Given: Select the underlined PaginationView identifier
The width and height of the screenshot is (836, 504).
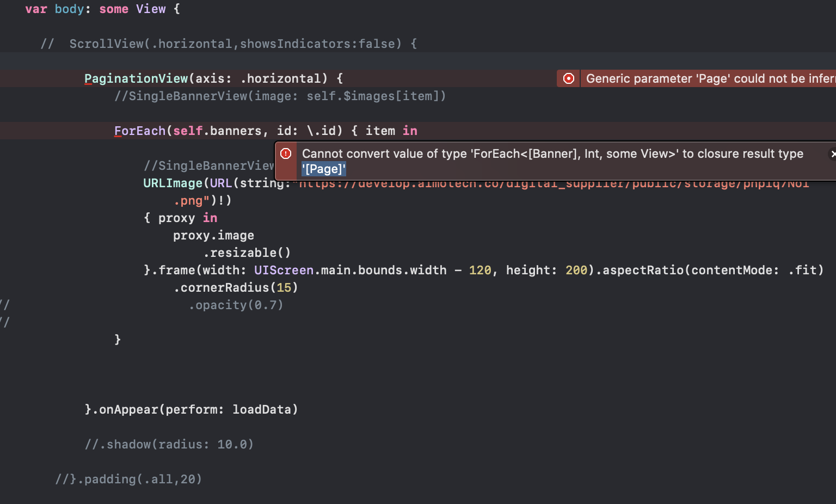Looking at the screenshot, I should (136, 78).
